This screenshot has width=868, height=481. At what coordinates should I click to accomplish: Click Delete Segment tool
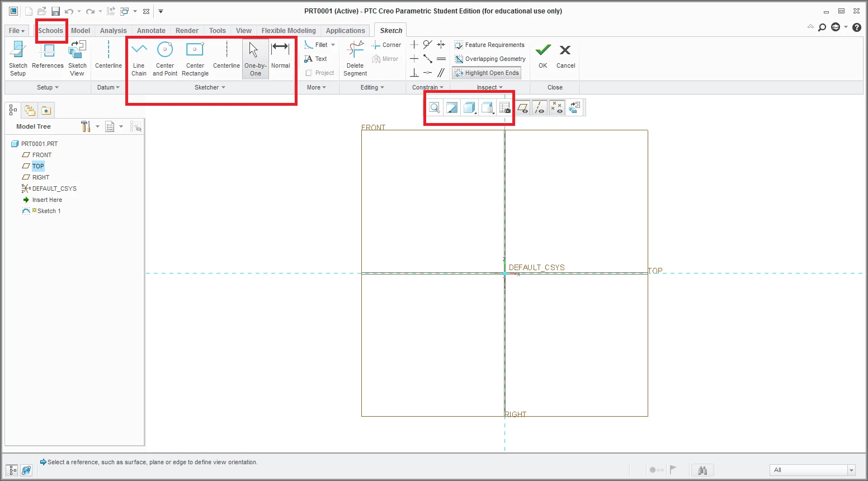355,58
